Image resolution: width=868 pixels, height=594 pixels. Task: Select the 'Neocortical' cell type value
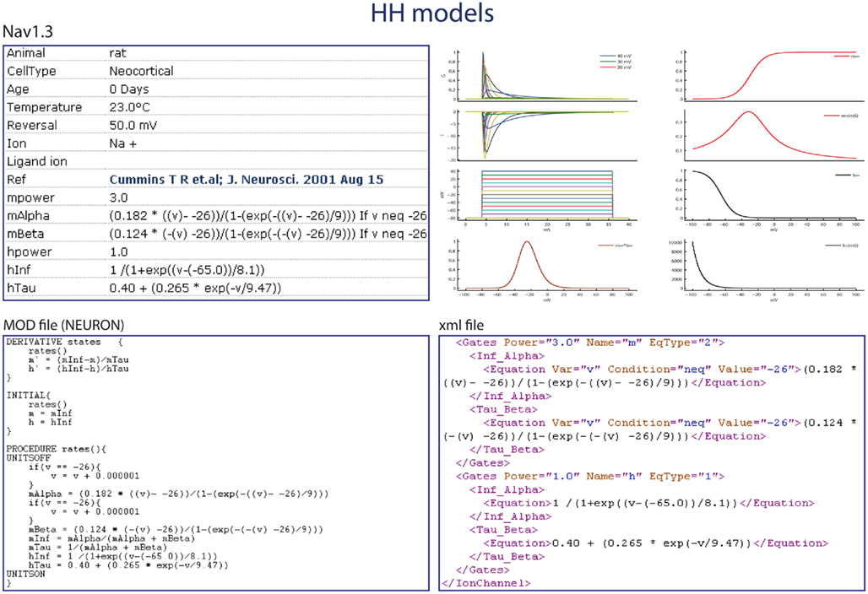pos(141,72)
